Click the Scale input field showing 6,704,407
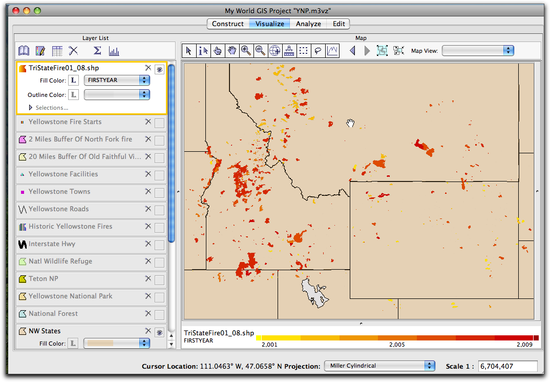The height and width of the screenshot is (382, 550). (x=508, y=366)
